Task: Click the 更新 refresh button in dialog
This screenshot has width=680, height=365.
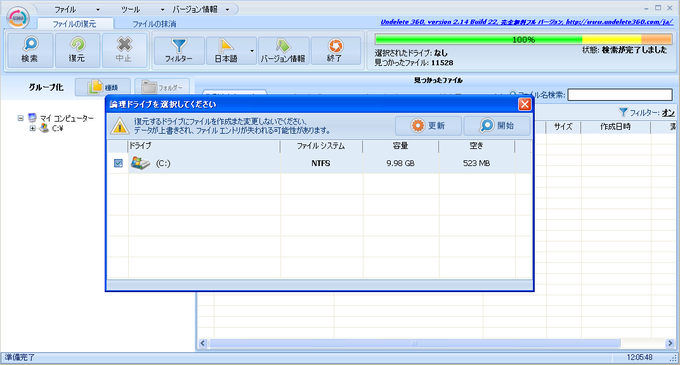Action: tap(428, 126)
